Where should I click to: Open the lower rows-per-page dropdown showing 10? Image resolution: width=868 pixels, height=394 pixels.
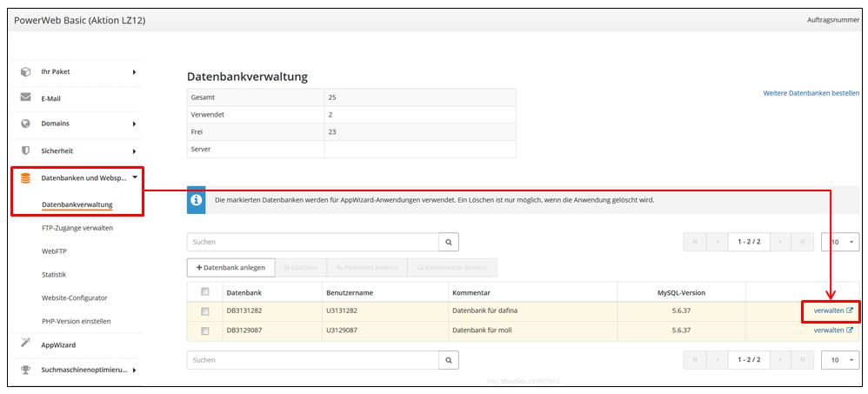tap(840, 360)
